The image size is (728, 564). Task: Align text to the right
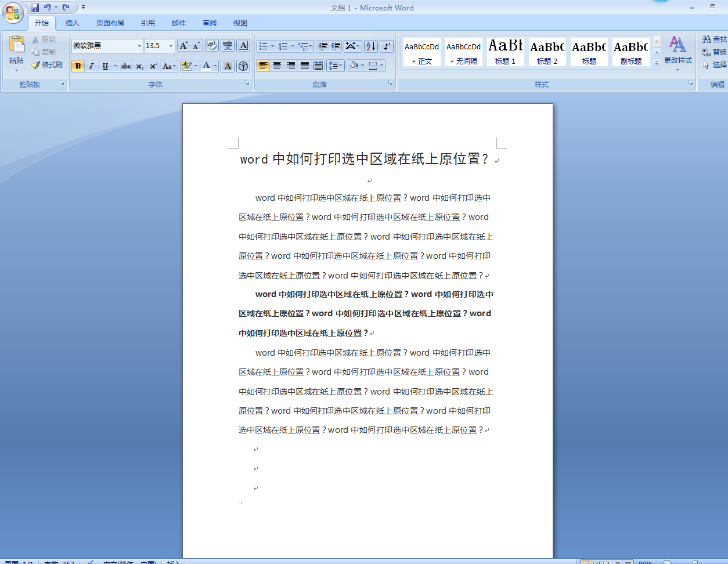point(291,66)
